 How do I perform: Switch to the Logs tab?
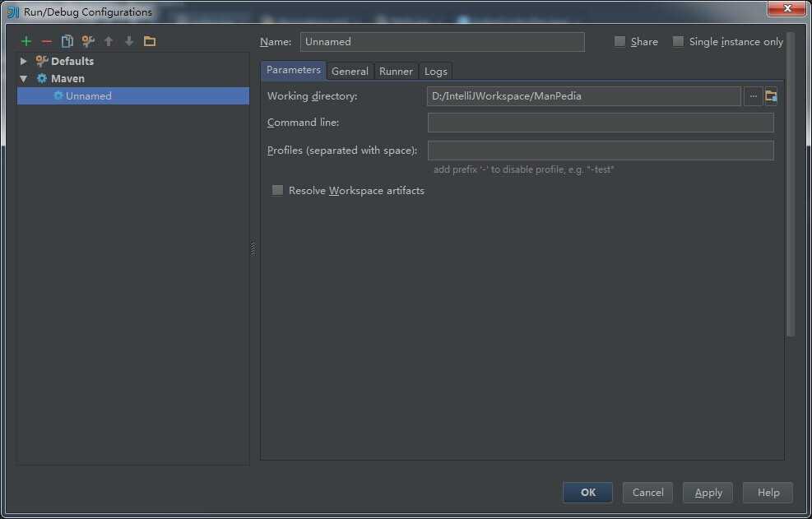pyautogui.click(x=435, y=72)
